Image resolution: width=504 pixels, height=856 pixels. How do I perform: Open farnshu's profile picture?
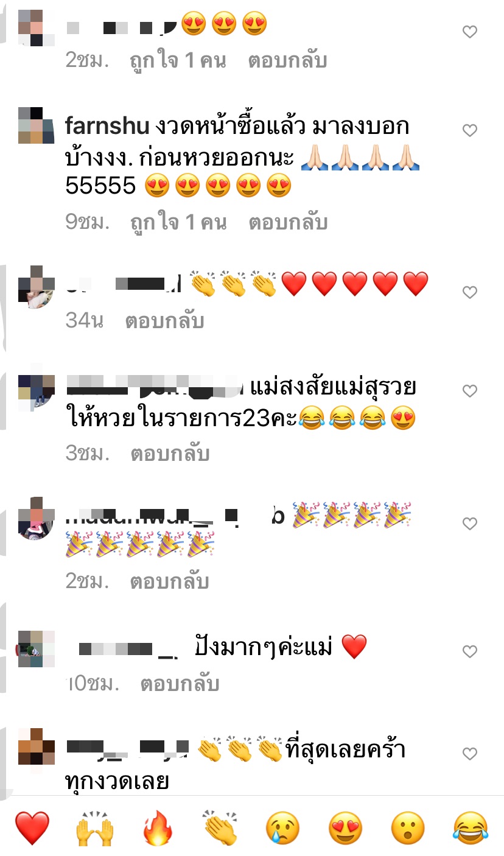pos(36,125)
